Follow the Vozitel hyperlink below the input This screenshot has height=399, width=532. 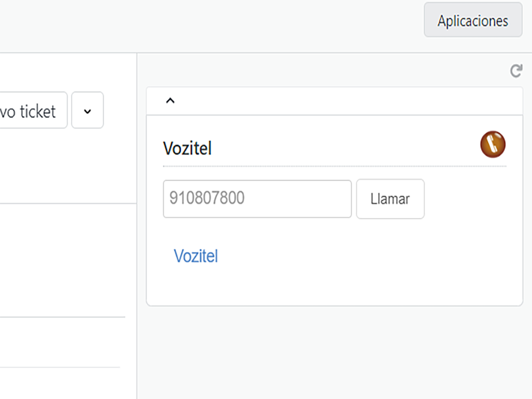(195, 256)
